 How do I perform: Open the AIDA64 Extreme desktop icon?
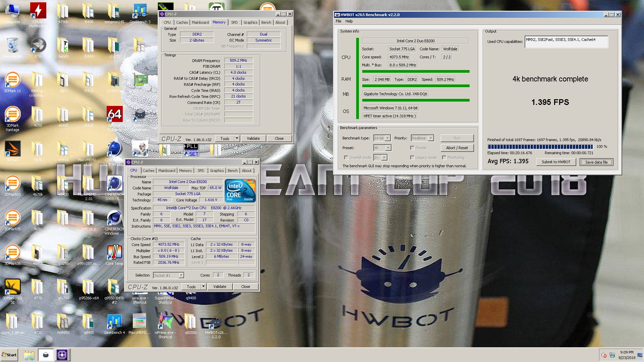point(114,119)
